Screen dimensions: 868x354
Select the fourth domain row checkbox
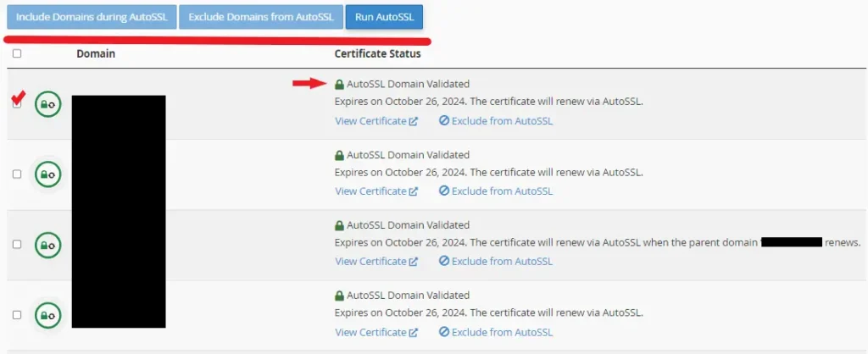17,314
